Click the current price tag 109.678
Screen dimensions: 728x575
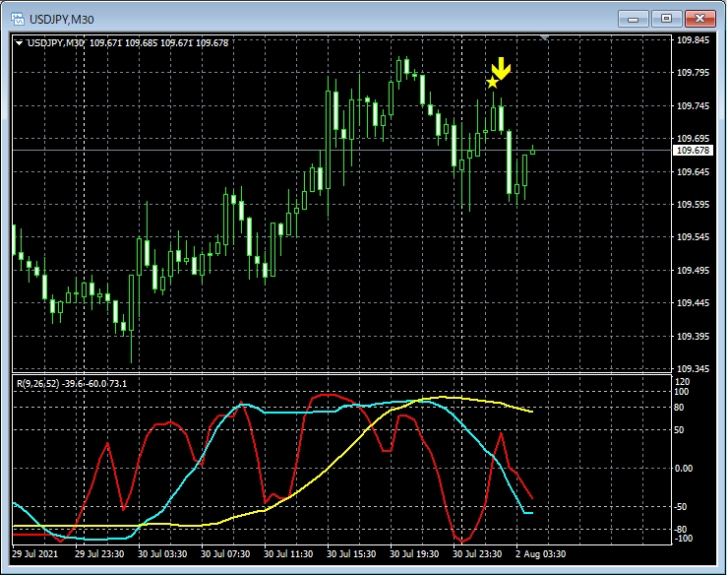pos(694,151)
